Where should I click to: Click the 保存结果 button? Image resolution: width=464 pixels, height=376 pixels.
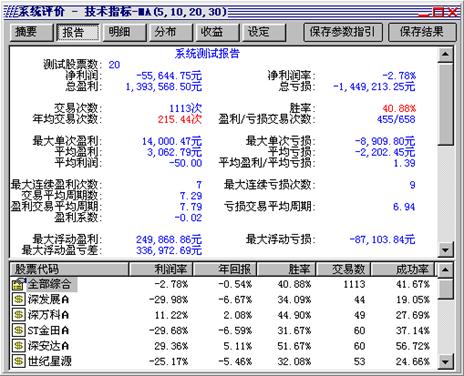[422, 32]
